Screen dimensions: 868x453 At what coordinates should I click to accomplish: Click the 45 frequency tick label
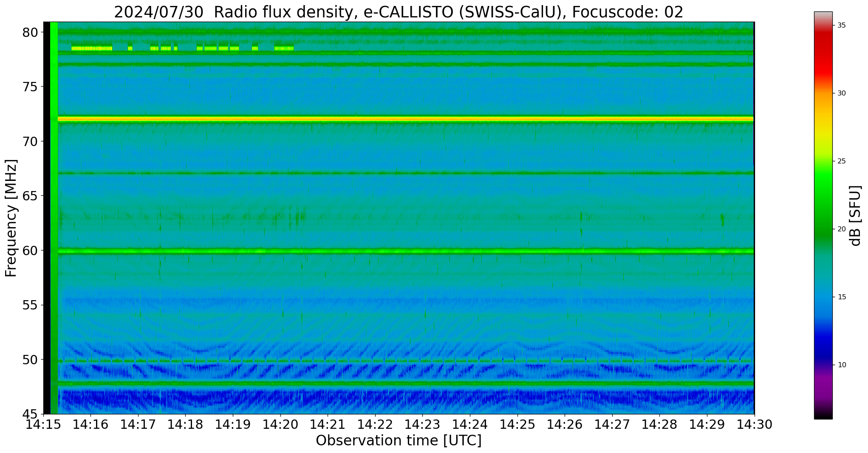pyautogui.click(x=30, y=414)
